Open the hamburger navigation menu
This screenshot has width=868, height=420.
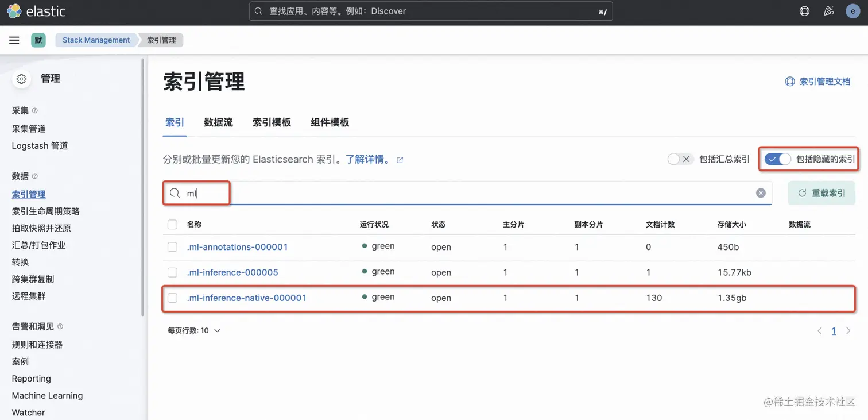(14, 40)
